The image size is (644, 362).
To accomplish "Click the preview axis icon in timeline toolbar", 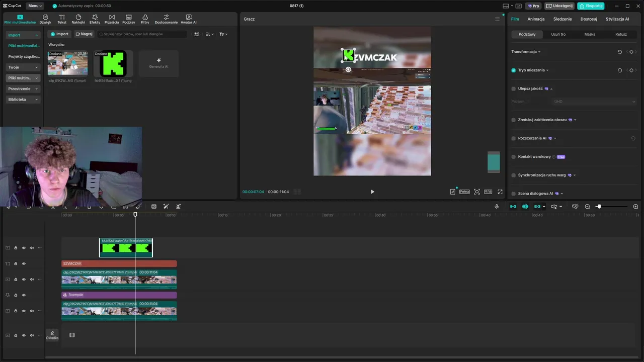I will 554,207.
